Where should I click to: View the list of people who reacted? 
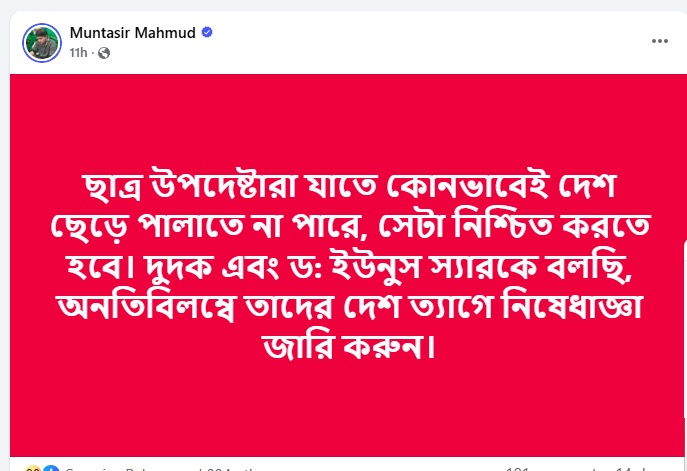point(150,467)
